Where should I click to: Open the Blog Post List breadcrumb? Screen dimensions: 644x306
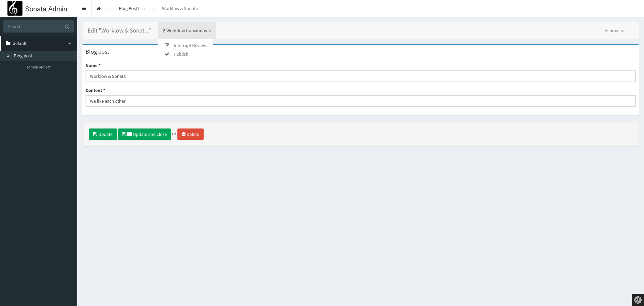click(132, 8)
